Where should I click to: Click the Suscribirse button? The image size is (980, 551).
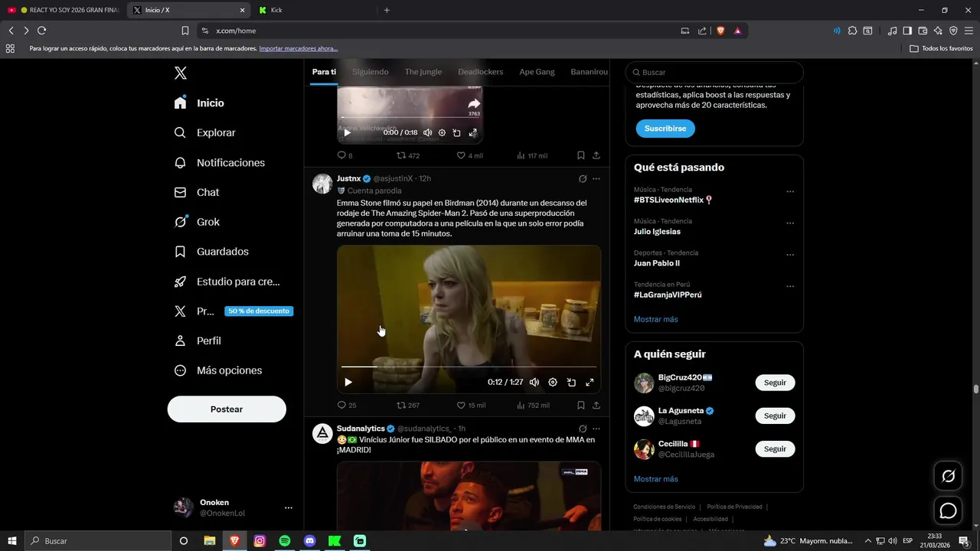click(665, 129)
